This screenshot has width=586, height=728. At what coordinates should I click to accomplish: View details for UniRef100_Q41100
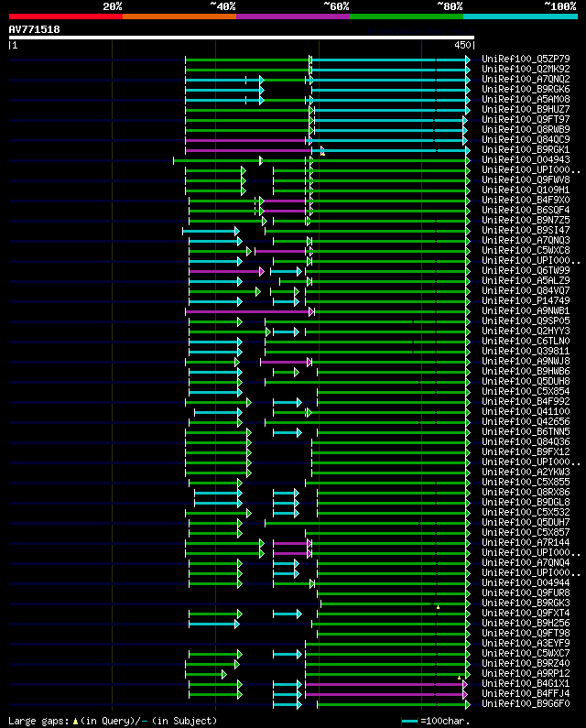[x=526, y=411]
